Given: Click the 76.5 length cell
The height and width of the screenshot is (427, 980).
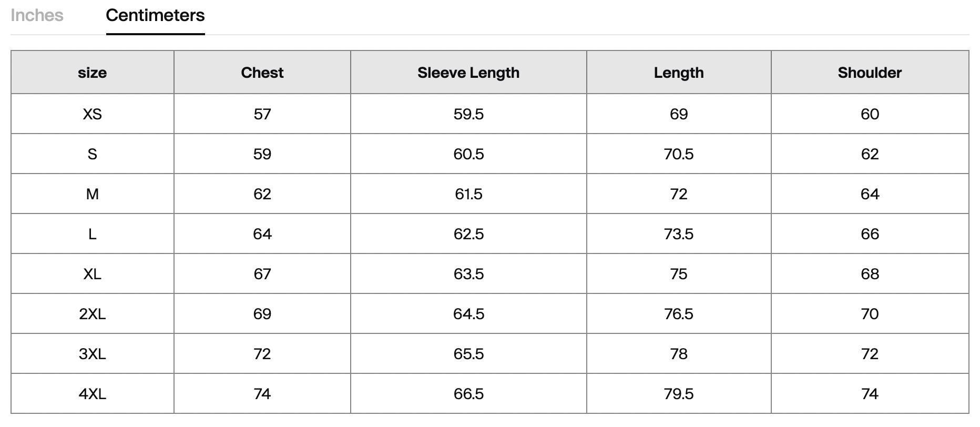Looking at the screenshot, I should pos(678,314).
